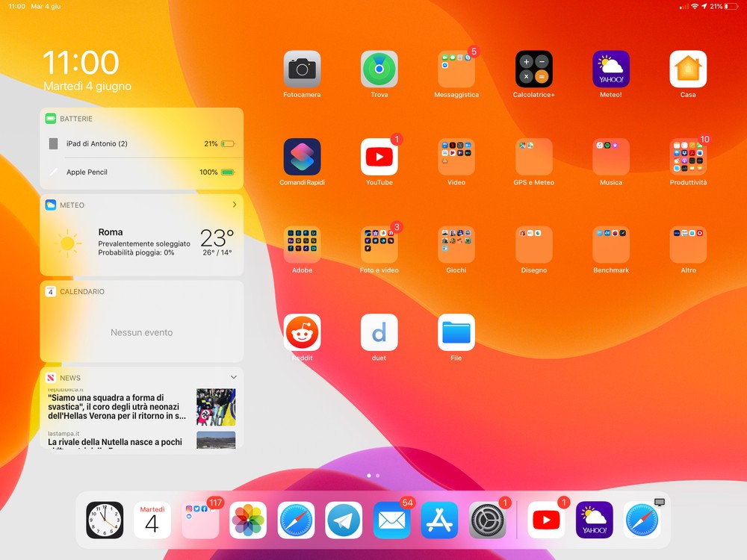Tap the iPad di Antonio battery row
The height and width of the screenshot is (560, 747).
coord(142,143)
